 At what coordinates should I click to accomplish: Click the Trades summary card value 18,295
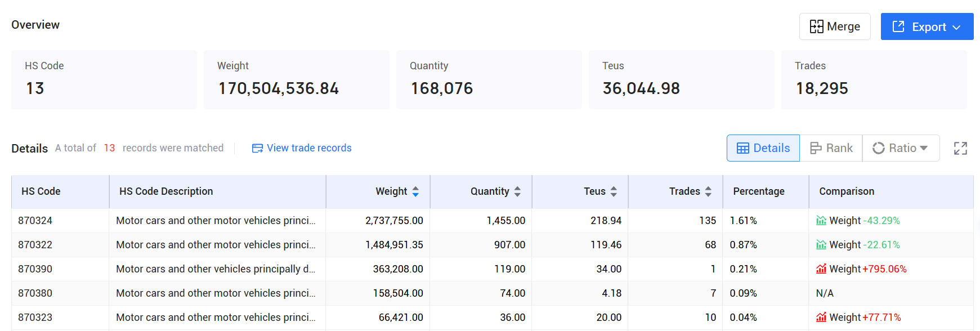tap(822, 88)
